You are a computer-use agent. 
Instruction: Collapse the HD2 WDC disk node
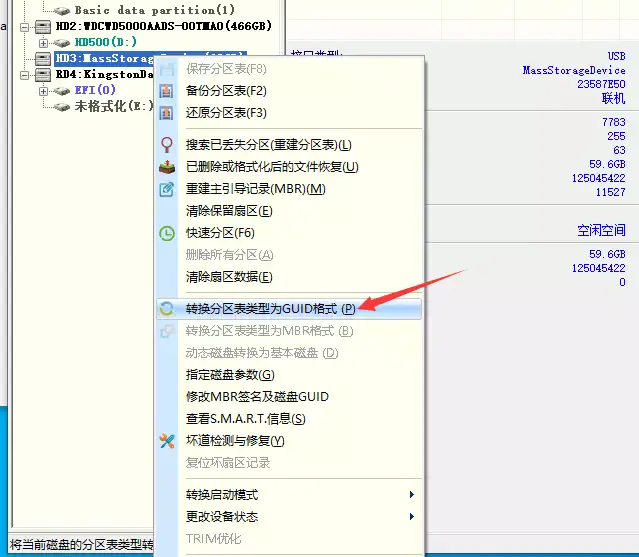[25, 27]
